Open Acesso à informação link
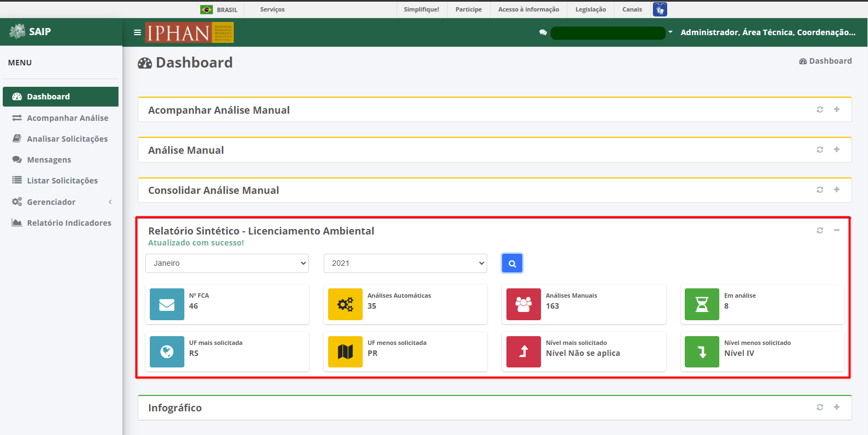Image resolution: width=868 pixels, height=435 pixels. [x=528, y=9]
